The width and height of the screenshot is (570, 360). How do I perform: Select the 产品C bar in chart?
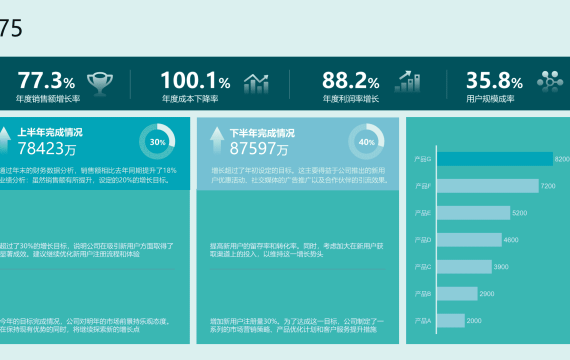point(465,267)
